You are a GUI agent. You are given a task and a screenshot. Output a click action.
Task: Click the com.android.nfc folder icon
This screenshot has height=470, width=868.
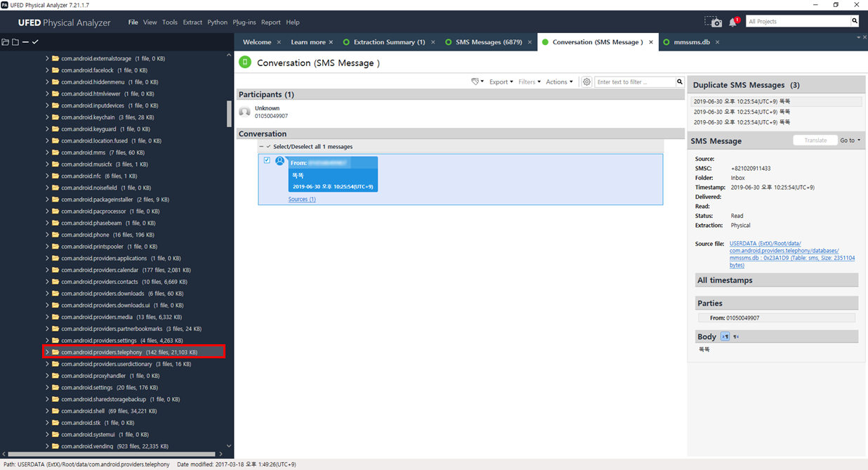pos(55,176)
